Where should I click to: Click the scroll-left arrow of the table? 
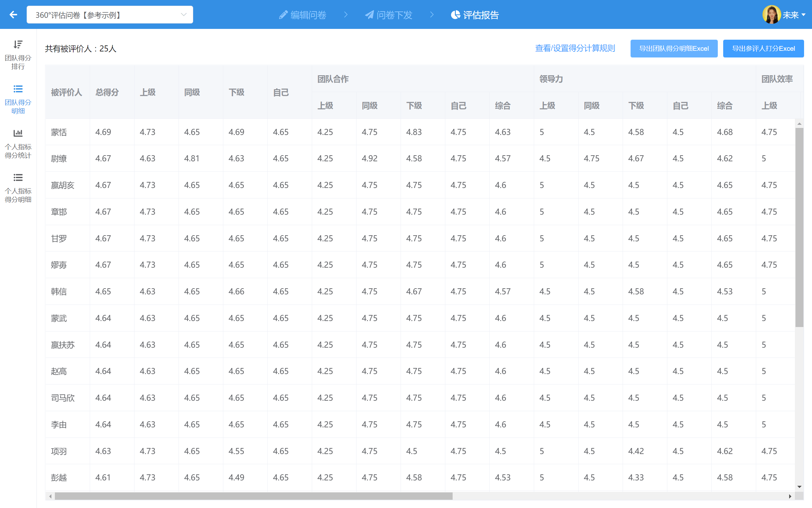tap(50, 496)
